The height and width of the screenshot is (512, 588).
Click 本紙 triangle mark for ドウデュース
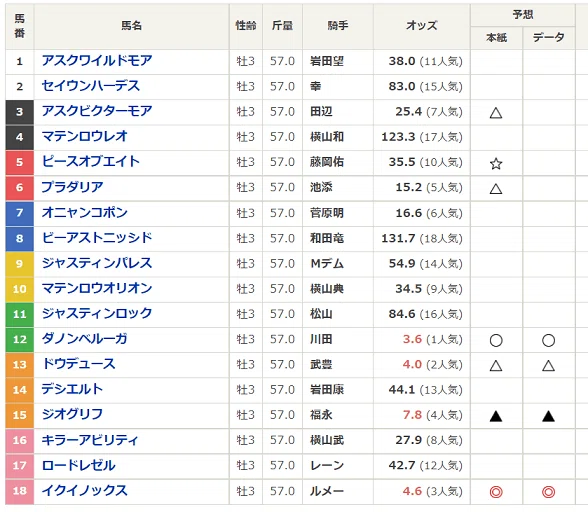click(x=496, y=365)
